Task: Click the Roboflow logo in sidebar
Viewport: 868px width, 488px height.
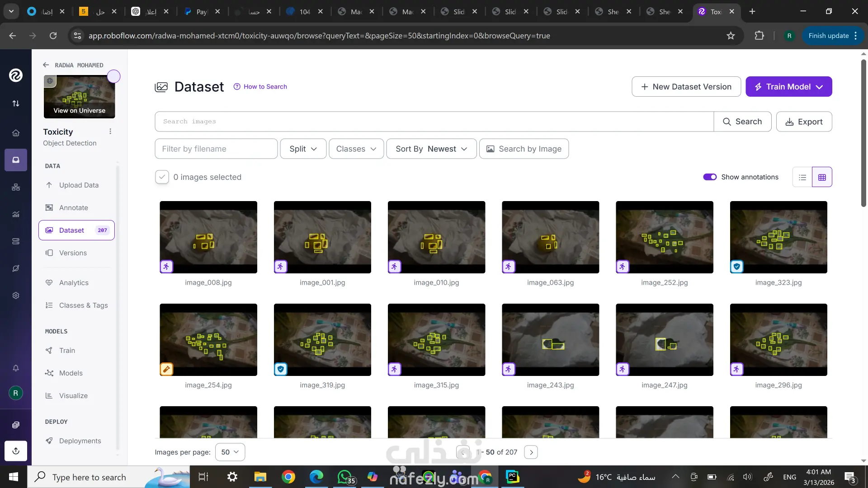Action: point(16,75)
